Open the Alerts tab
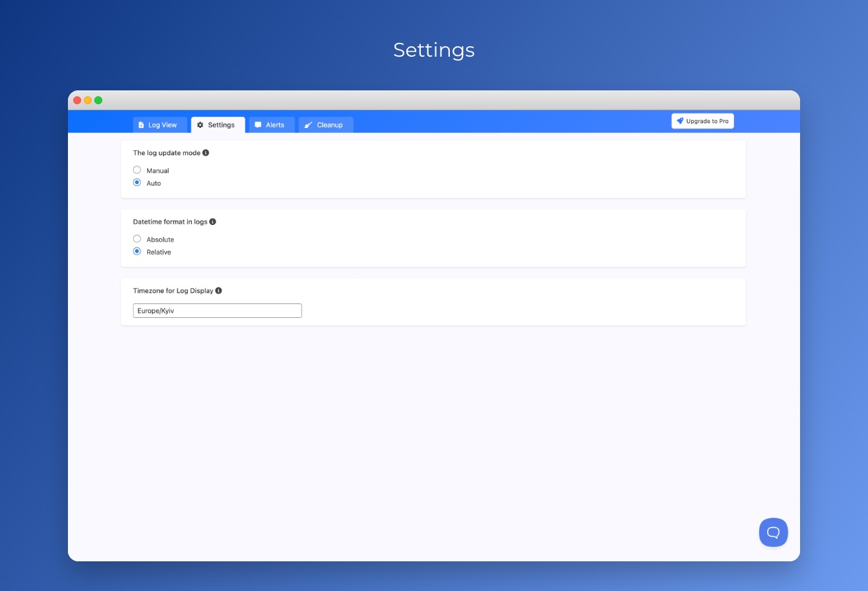This screenshot has height=591, width=868. tap(272, 125)
